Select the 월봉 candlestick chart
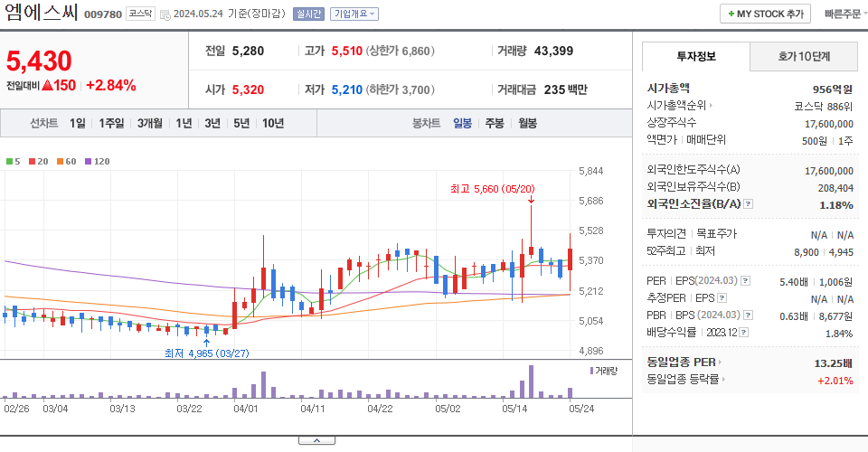The image size is (868, 452). [527, 123]
